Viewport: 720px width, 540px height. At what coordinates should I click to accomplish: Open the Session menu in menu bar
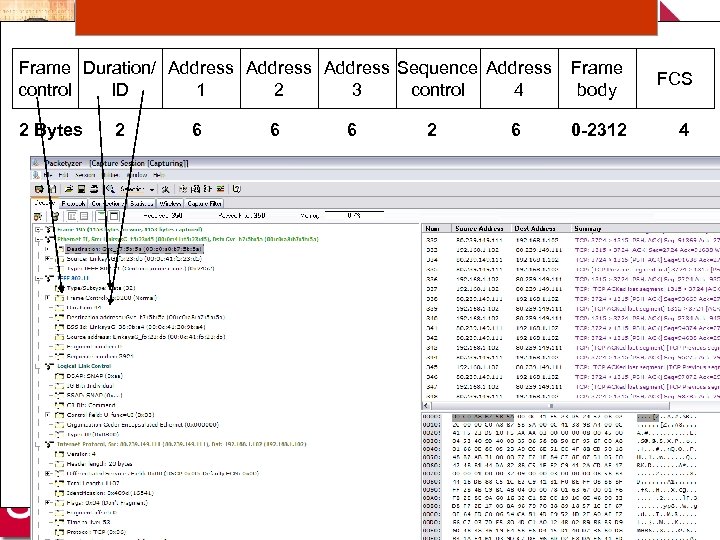point(85,175)
